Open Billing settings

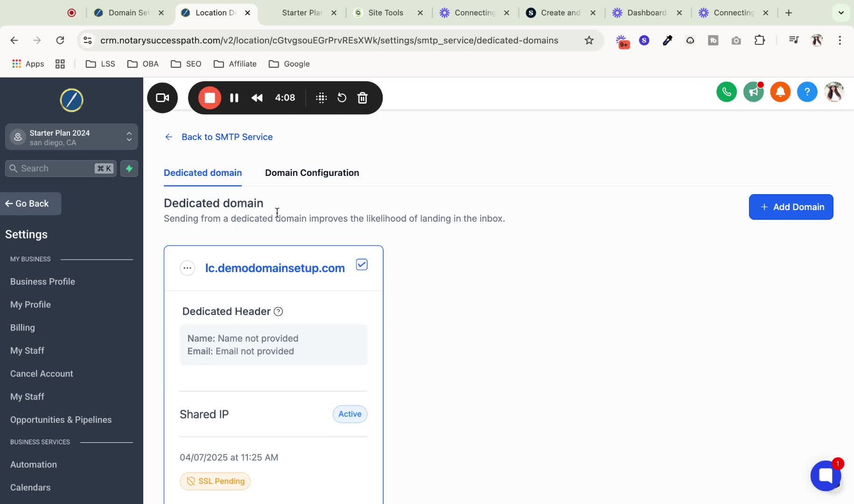(x=22, y=328)
